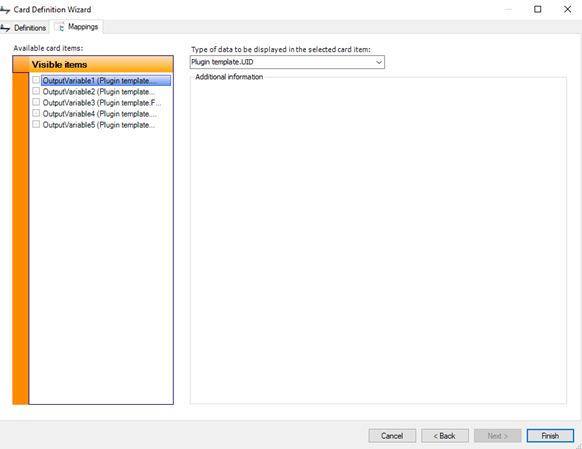The width and height of the screenshot is (582, 449).
Task: Click the Plugin template.UID combo box
Action: [x=287, y=62]
